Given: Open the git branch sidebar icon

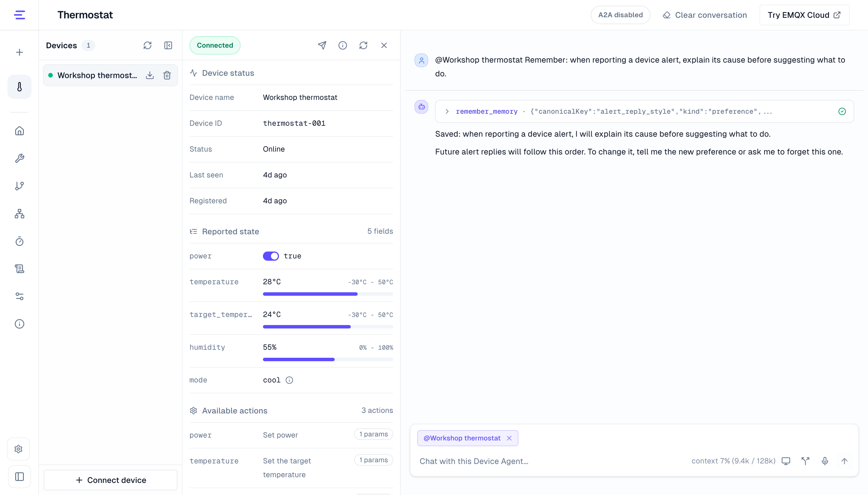Looking at the screenshot, I should click(x=19, y=186).
